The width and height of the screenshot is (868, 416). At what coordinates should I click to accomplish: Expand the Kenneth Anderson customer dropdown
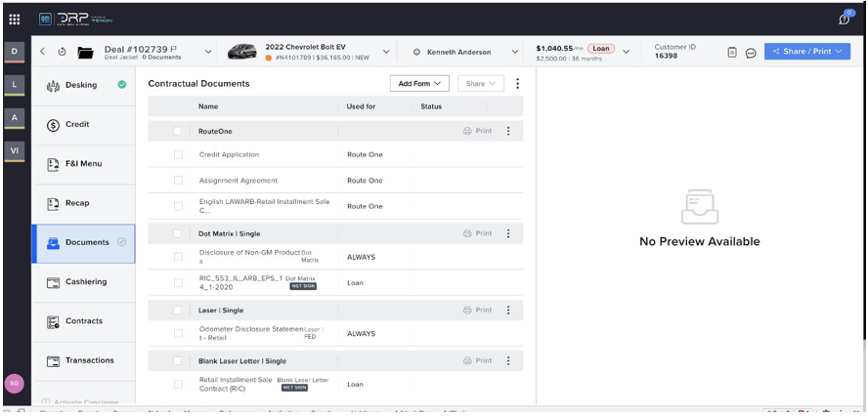tap(515, 52)
